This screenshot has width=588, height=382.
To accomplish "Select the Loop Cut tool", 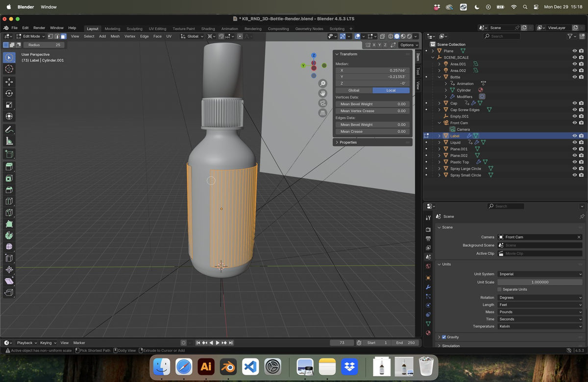I will pyautogui.click(x=9, y=201).
